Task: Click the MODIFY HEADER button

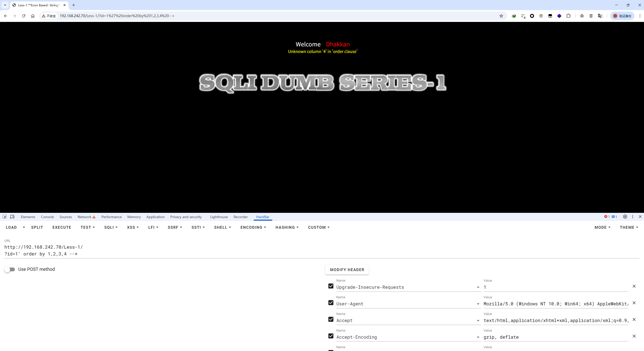Action: pyautogui.click(x=347, y=270)
